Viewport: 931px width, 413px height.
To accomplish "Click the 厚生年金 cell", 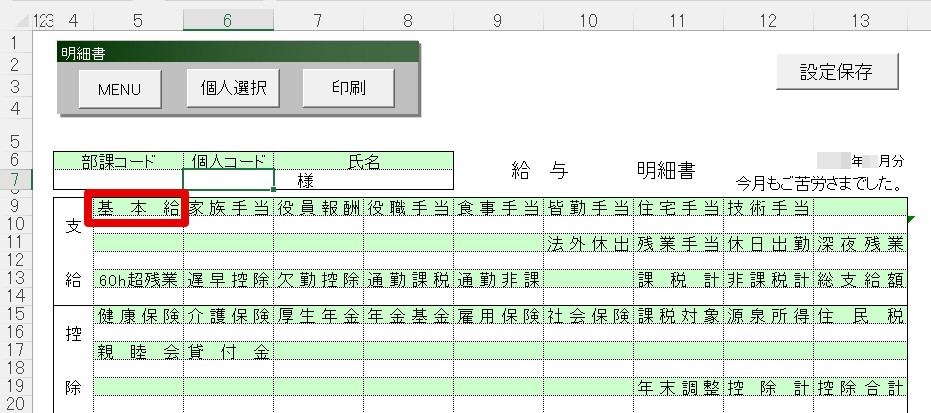I will (319, 316).
